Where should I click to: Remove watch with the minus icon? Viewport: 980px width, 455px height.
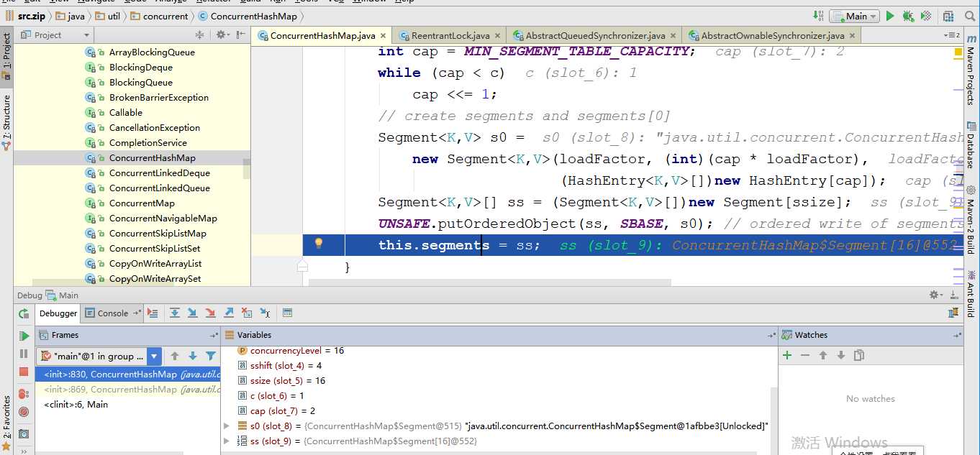pyautogui.click(x=805, y=355)
